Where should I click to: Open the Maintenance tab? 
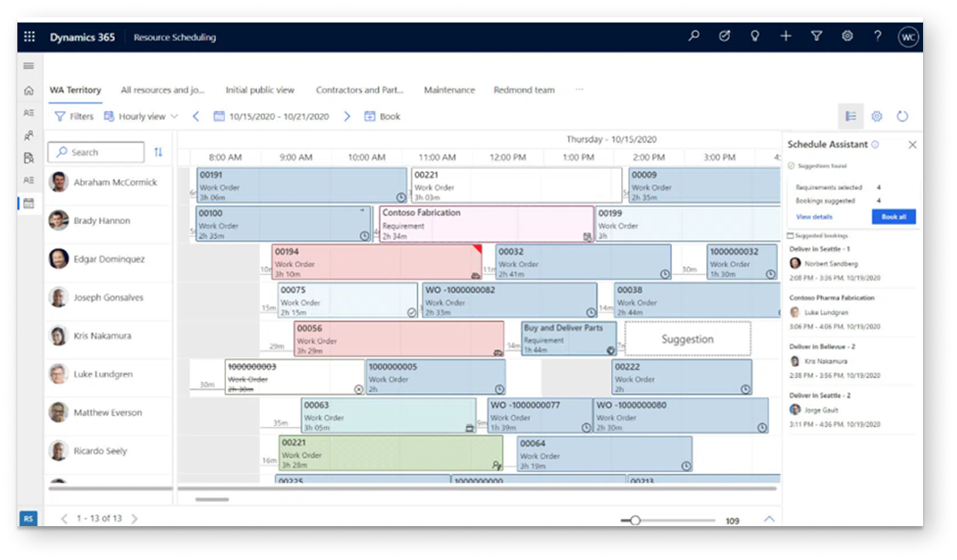tap(450, 89)
